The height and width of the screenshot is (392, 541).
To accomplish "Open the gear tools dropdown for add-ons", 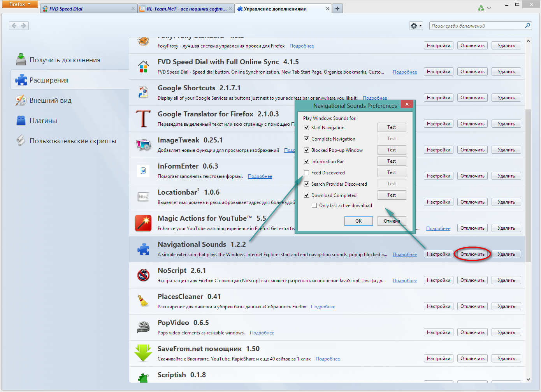I will [x=416, y=26].
